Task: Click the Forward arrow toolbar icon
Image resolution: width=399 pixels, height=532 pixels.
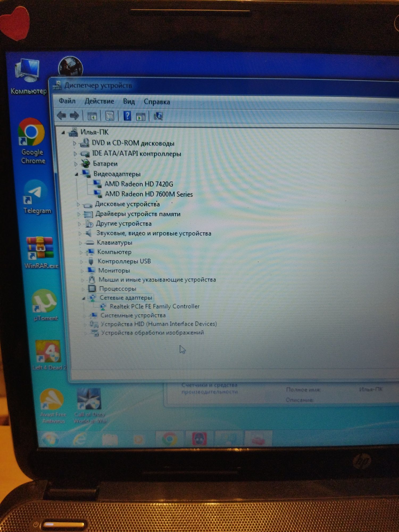Action: [x=74, y=116]
